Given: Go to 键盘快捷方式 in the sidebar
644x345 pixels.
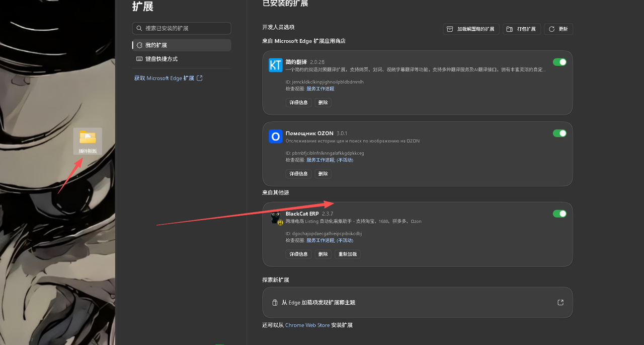Looking at the screenshot, I should [182, 59].
